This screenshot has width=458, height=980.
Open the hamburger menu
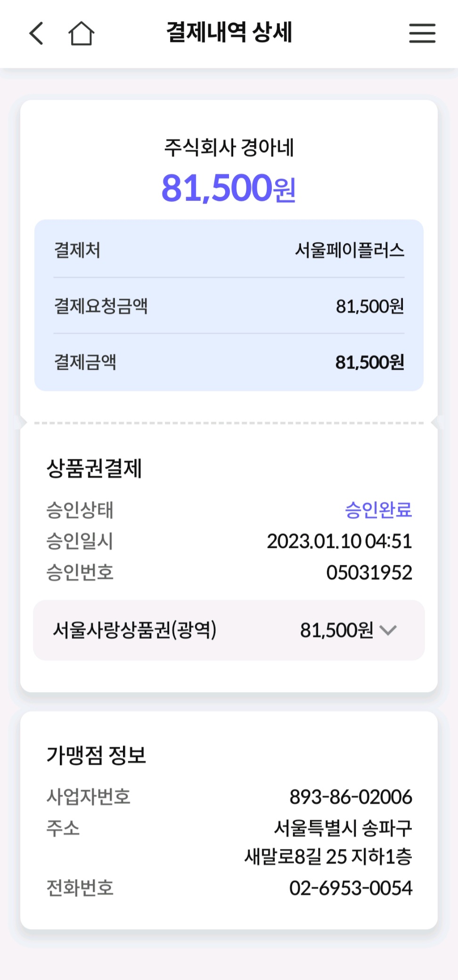pyautogui.click(x=422, y=33)
